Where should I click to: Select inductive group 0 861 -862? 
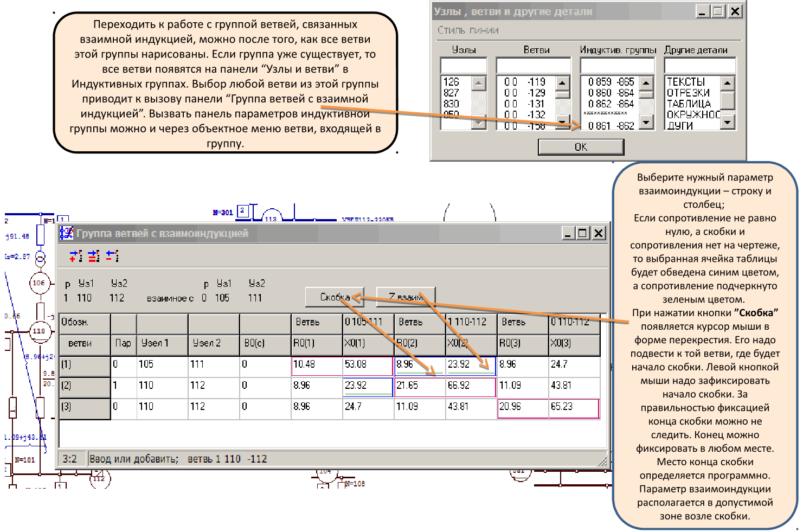click(611, 126)
